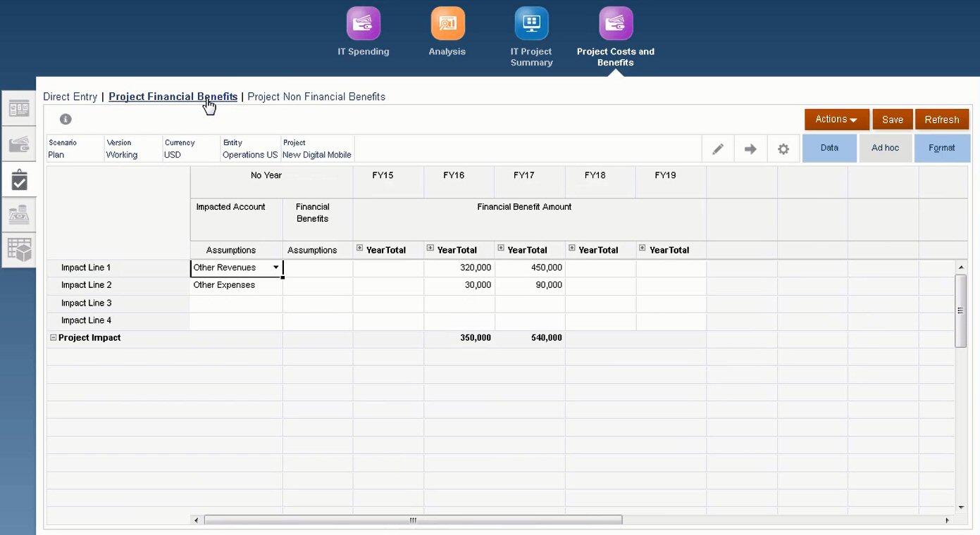
Task: Click the Refresh button
Action: [x=941, y=119]
